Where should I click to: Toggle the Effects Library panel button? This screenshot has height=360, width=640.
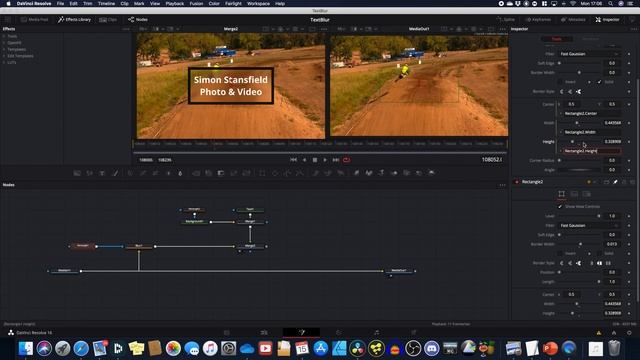click(75, 20)
